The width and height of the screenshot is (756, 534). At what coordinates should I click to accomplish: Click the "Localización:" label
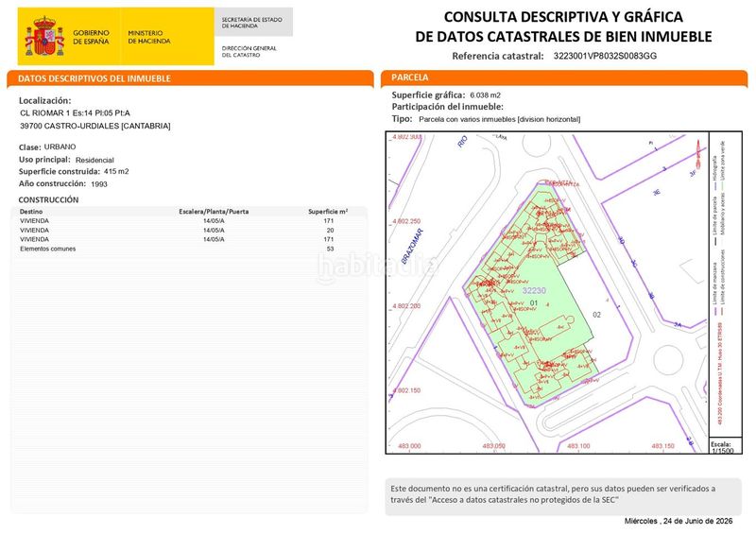[44, 101]
